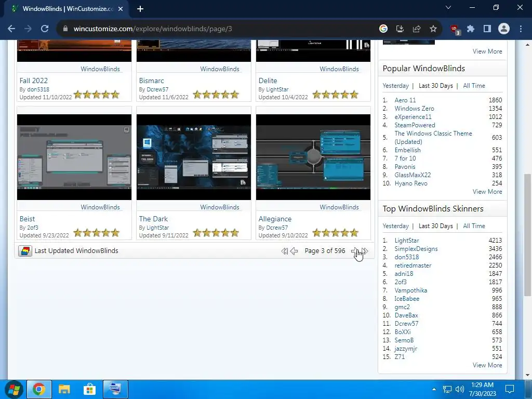Show hidden system tray icons
Image resolution: width=532 pixels, height=399 pixels.
(x=434, y=389)
